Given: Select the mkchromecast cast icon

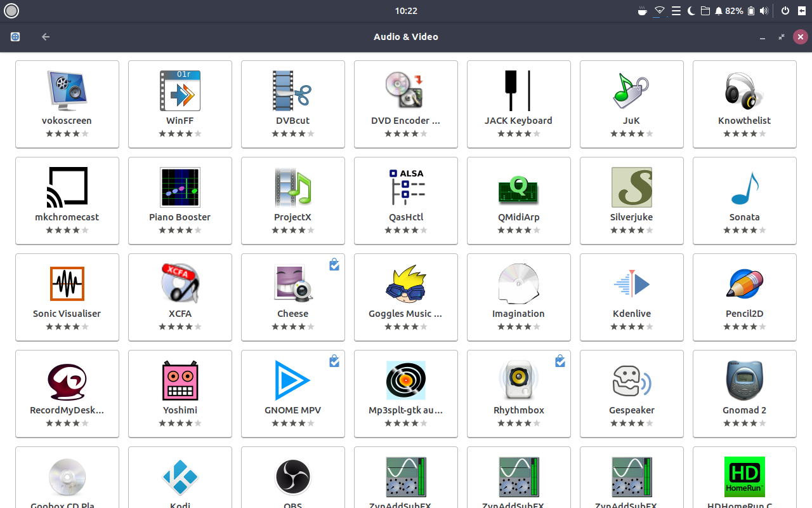Looking at the screenshot, I should 67,187.
